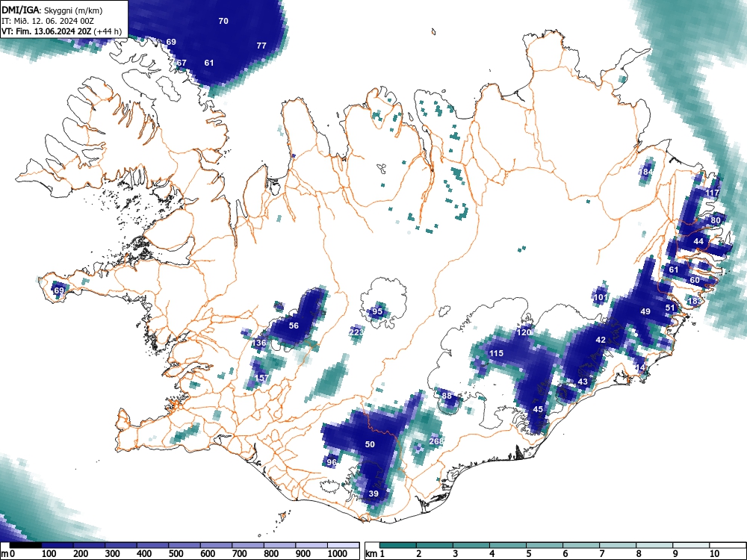The image size is (747, 560).
Task: Click the 1000 tick label on the meter legend
Action: [x=338, y=554]
